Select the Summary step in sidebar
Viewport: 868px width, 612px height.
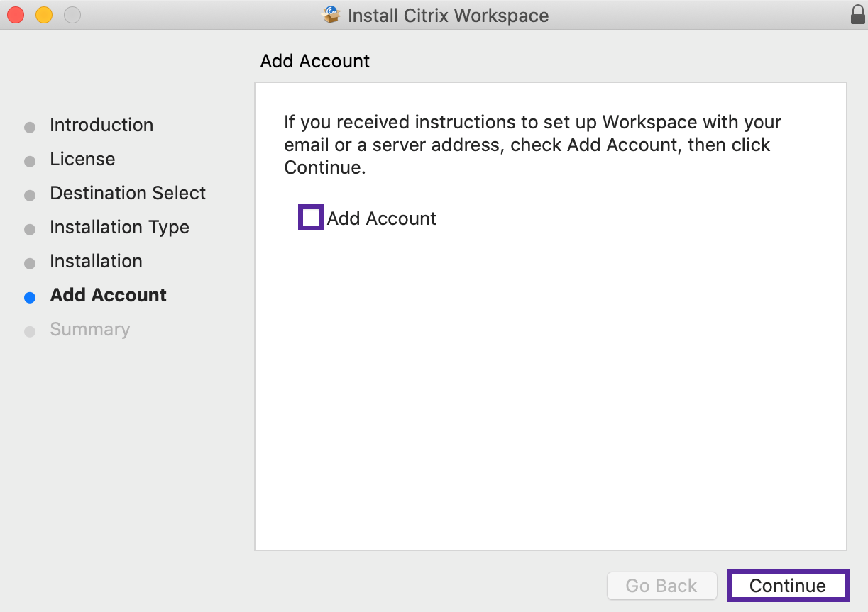[89, 329]
